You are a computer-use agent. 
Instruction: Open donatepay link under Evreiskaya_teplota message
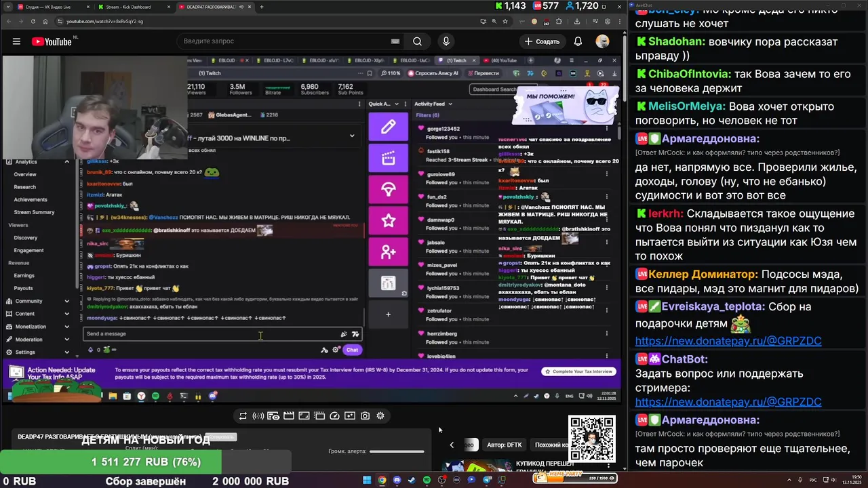point(728,341)
